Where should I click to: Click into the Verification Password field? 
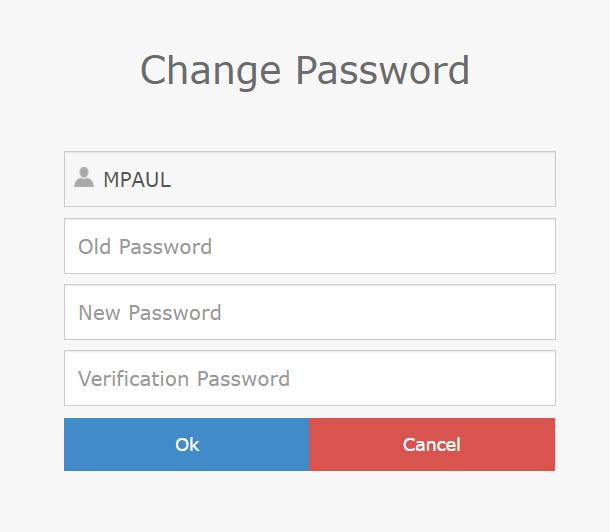tap(309, 378)
